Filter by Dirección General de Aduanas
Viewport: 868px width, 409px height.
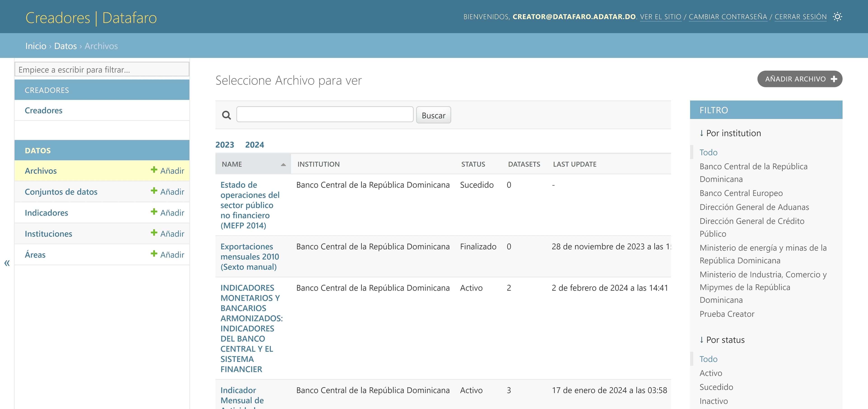coord(754,207)
